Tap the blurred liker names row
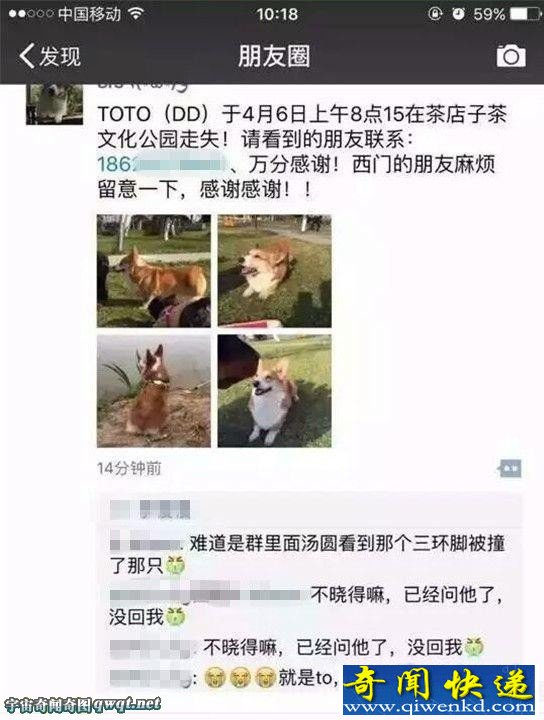This screenshot has height=720, width=544. coord(151,510)
